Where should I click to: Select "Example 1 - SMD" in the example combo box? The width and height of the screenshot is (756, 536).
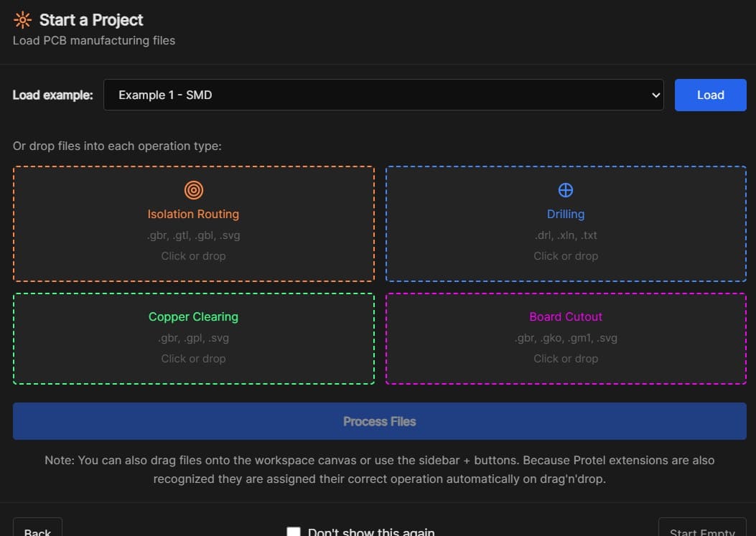pos(384,94)
